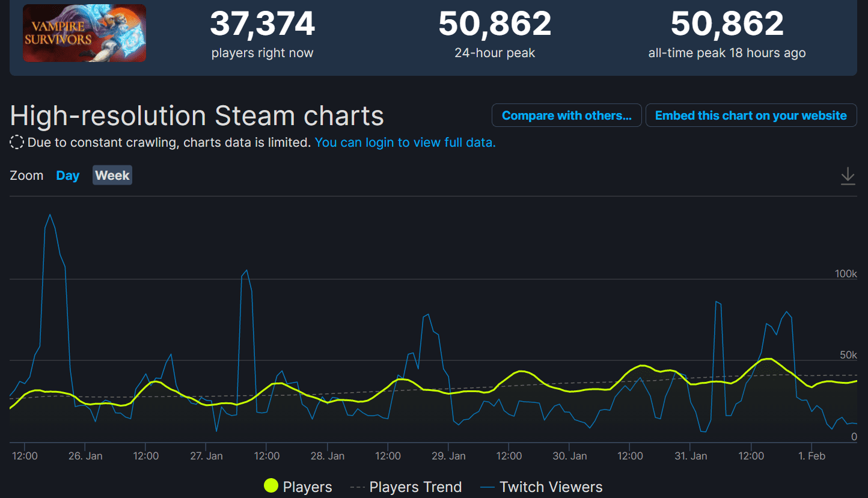Click the 26. Jan axis label

(x=85, y=456)
